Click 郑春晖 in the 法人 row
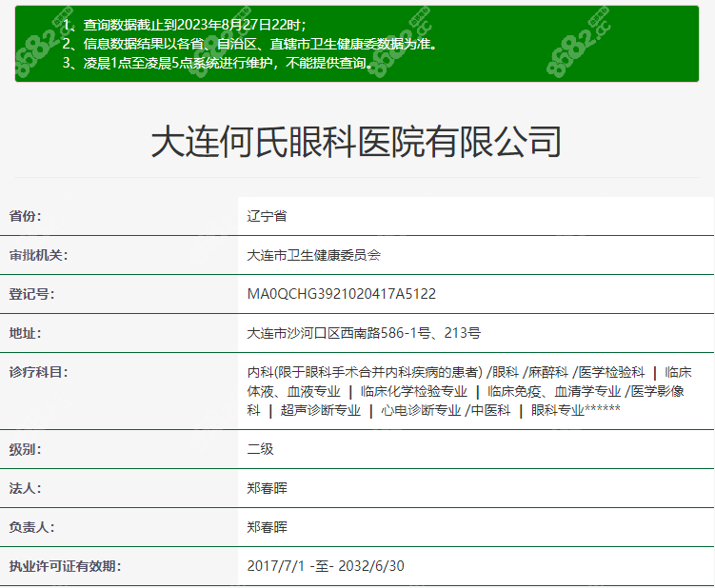 click(x=267, y=489)
